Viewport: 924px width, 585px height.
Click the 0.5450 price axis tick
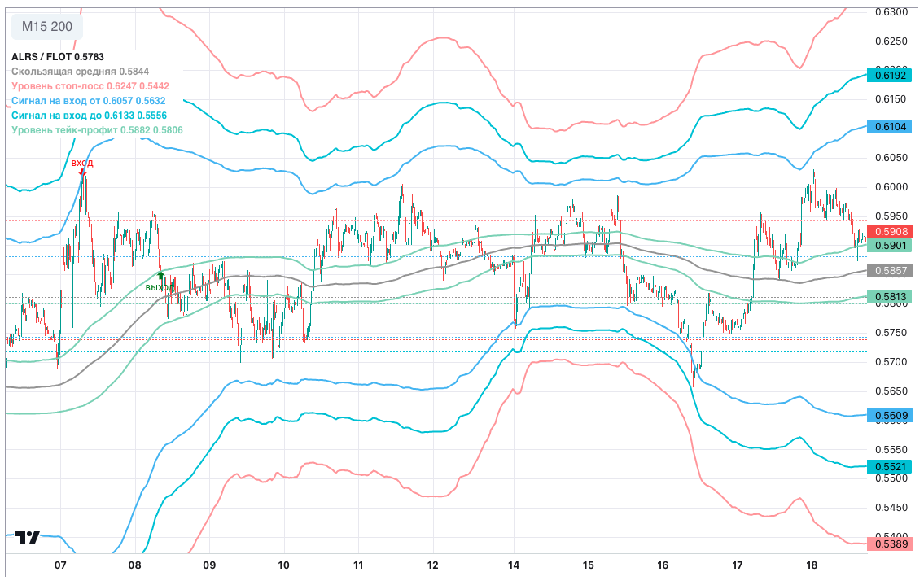coord(891,507)
